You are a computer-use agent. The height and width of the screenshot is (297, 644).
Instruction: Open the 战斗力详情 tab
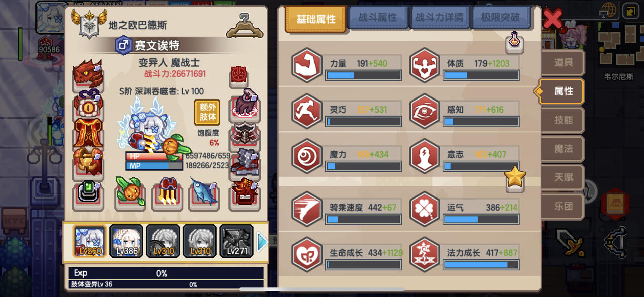point(439,18)
